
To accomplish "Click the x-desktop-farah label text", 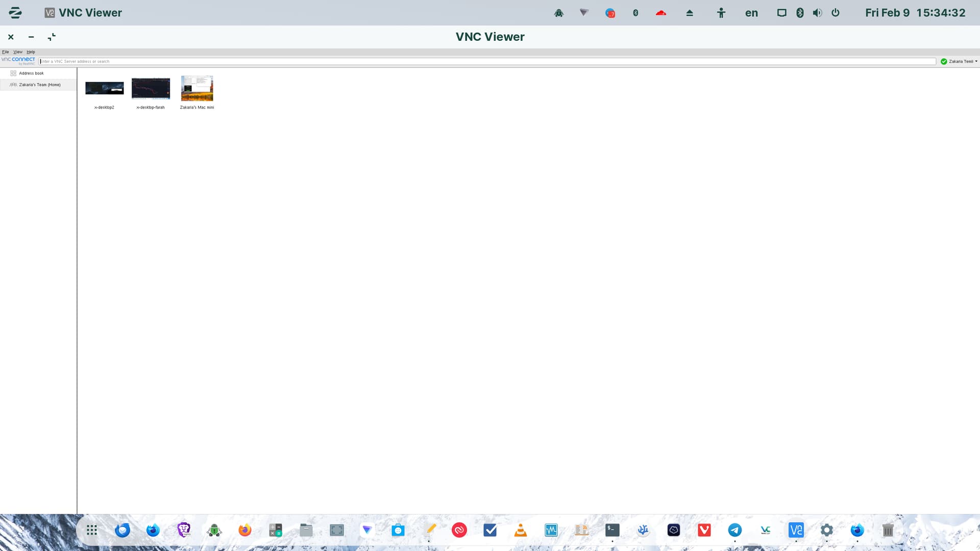I will click(151, 108).
